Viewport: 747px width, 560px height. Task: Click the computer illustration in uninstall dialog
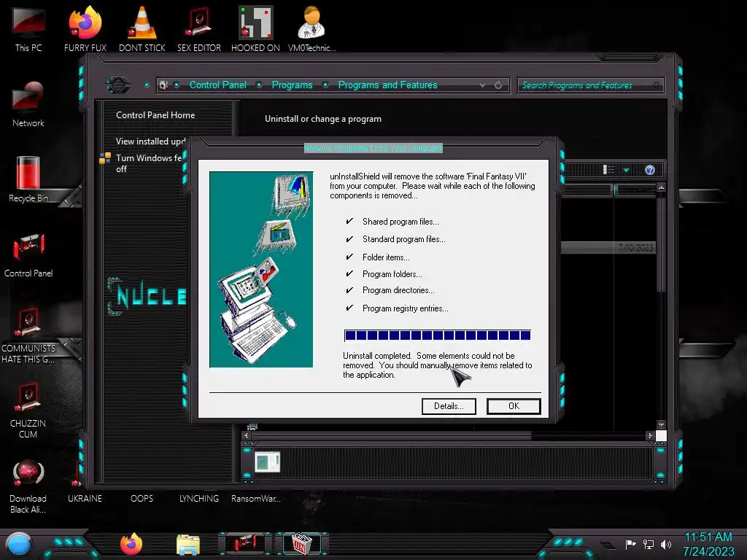click(261, 270)
